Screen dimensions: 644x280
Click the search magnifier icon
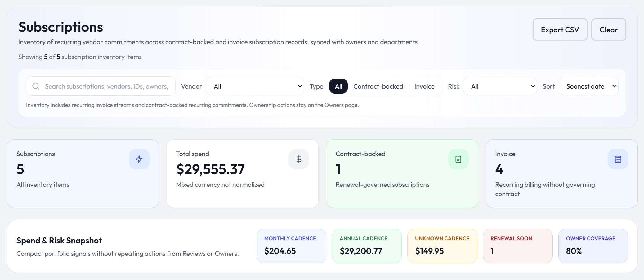tap(36, 86)
